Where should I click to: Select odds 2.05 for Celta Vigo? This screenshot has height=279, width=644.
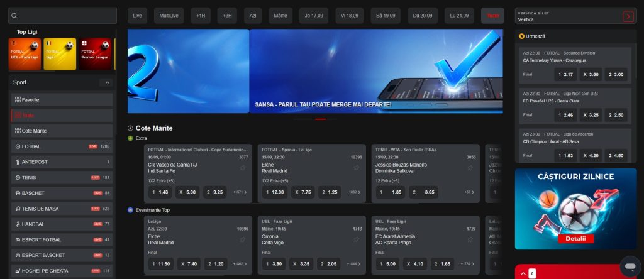(329, 264)
